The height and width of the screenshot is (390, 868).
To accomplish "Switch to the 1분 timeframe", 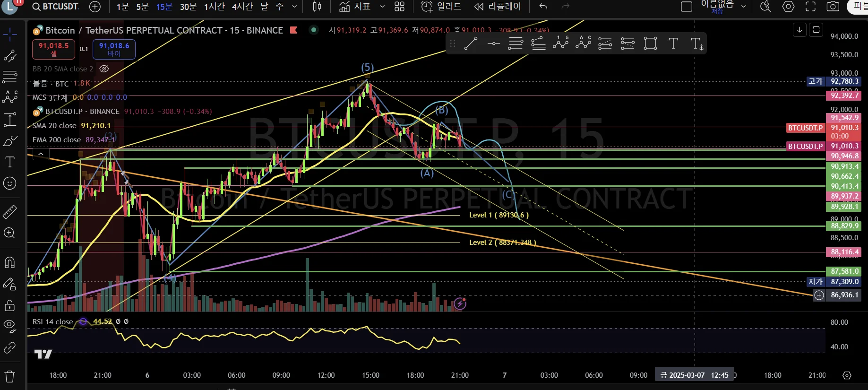I will [x=122, y=7].
